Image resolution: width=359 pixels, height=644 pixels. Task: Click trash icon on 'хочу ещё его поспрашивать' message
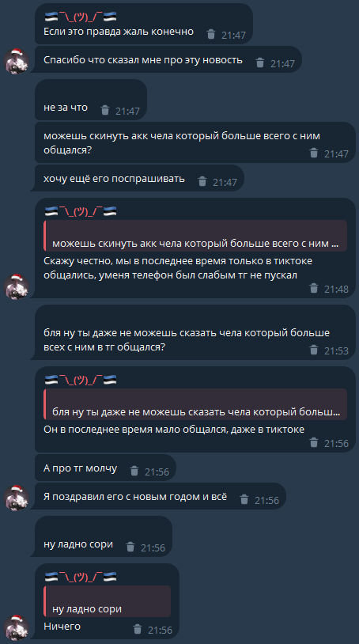point(202,181)
